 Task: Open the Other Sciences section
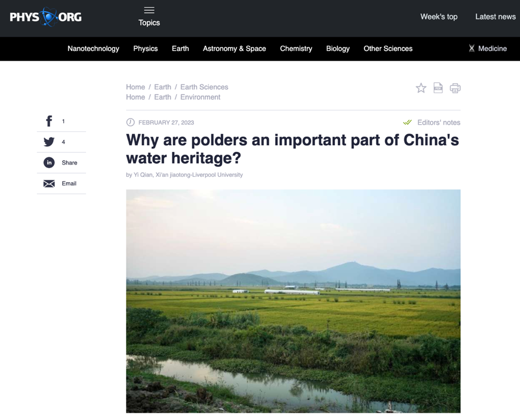(388, 48)
